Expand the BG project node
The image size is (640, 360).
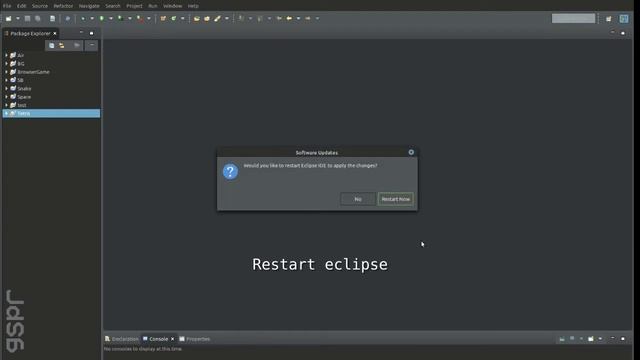tap(6, 64)
